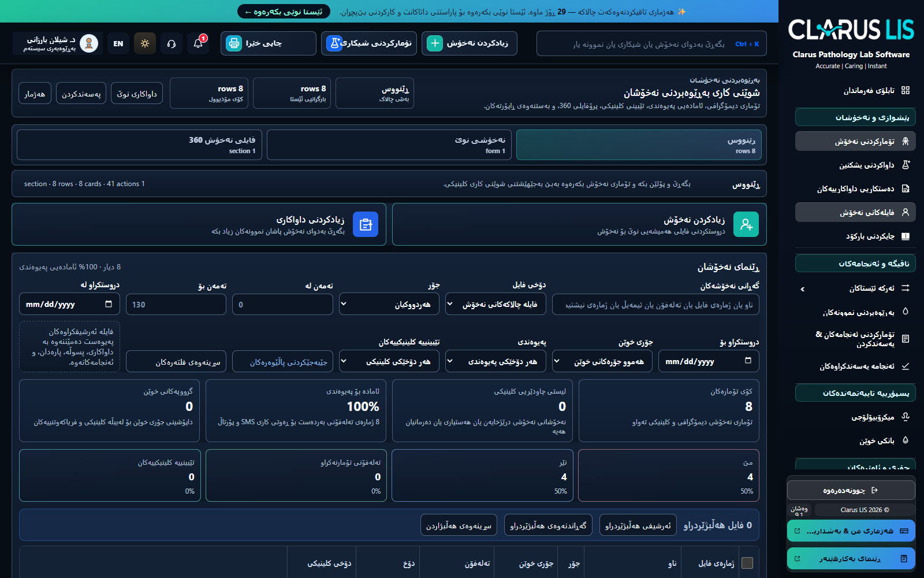
Task: Open the دۆخی فایل dropdown
Action: 497,304
